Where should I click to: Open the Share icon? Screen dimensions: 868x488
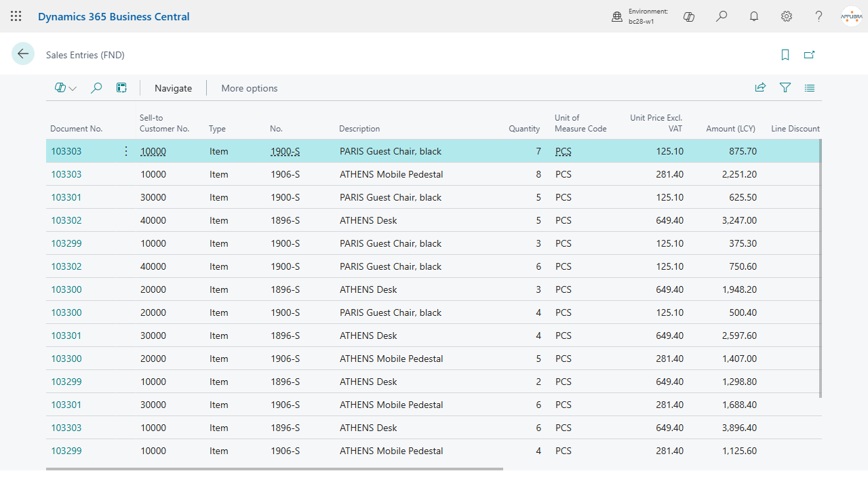[x=760, y=87]
